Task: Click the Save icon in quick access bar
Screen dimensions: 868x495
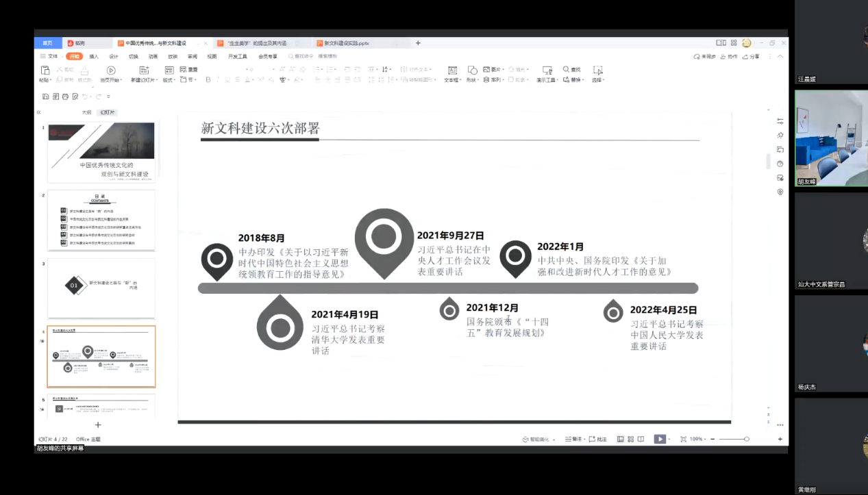Action: pyautogui.click(x=46, y=97)
